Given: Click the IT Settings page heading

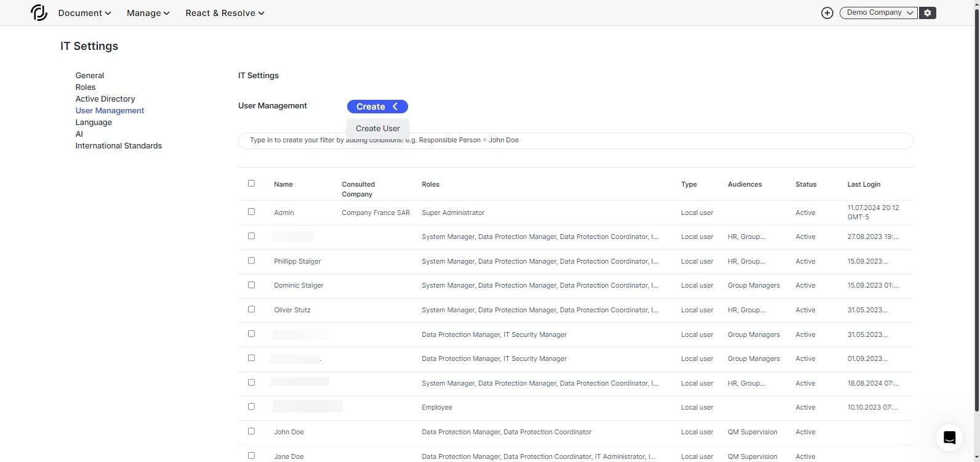Looking at the screenshot, I should [x=89, y=46].
